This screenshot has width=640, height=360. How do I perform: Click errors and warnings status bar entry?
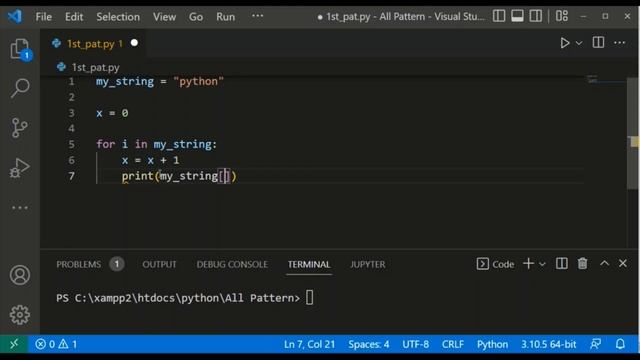(x=56, y=344)
